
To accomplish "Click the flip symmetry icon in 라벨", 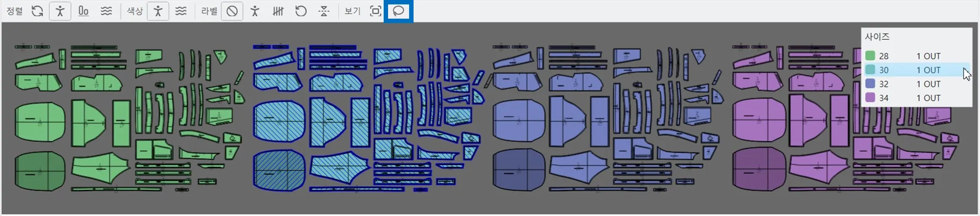I will [x=324, y=11].
